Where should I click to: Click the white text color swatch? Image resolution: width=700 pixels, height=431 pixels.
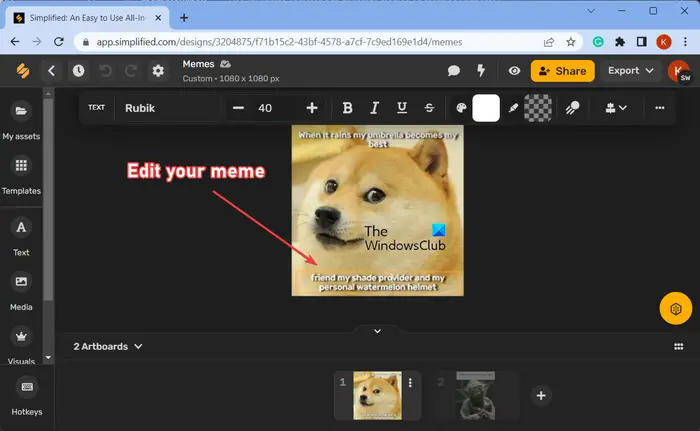[486, 108]
